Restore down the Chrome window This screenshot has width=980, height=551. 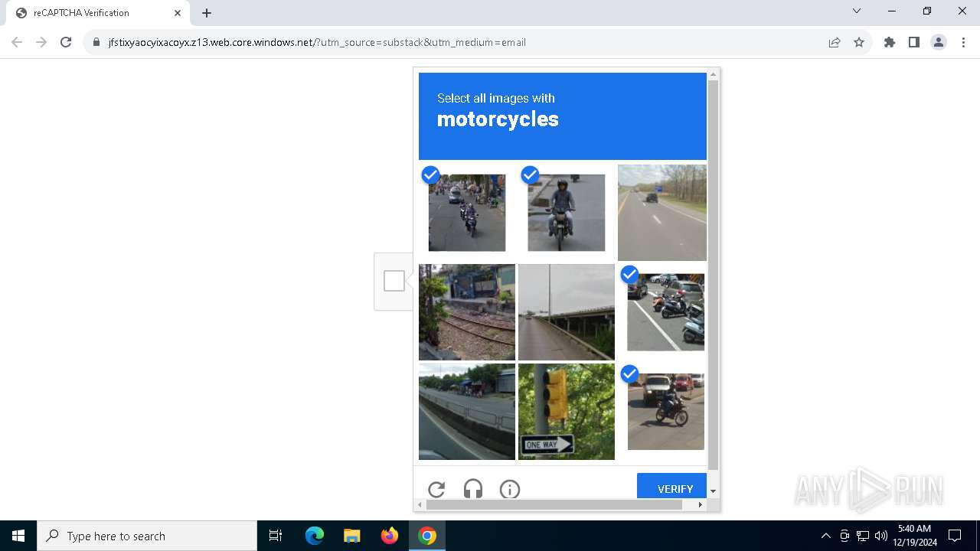(927, 11)
